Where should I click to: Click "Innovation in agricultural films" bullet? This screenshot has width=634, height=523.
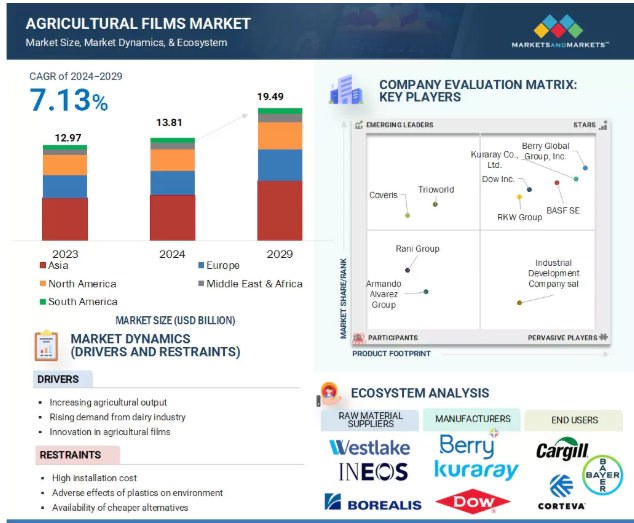[x=110, y=432]
